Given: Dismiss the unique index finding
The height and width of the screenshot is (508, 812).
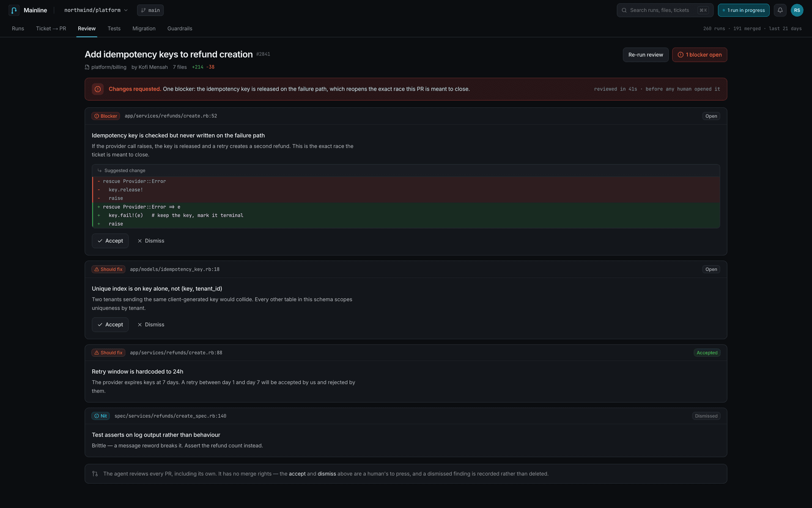Looking at the screenshot, I should pos(151,325).
